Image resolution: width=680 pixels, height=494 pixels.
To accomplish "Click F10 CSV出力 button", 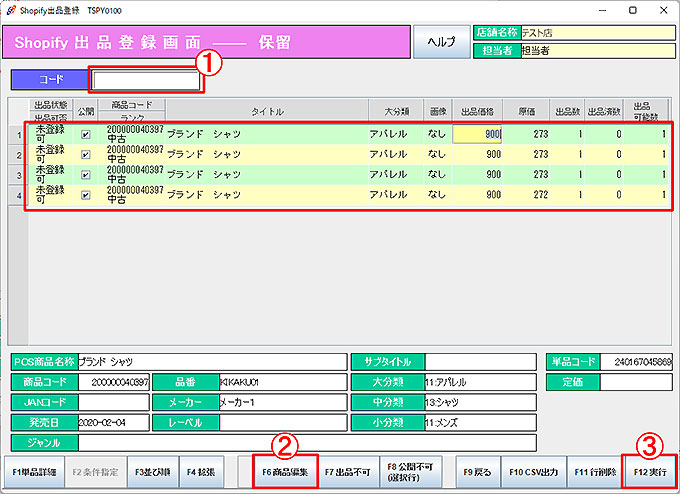I will pyautogui.click(x=533, y=472).
